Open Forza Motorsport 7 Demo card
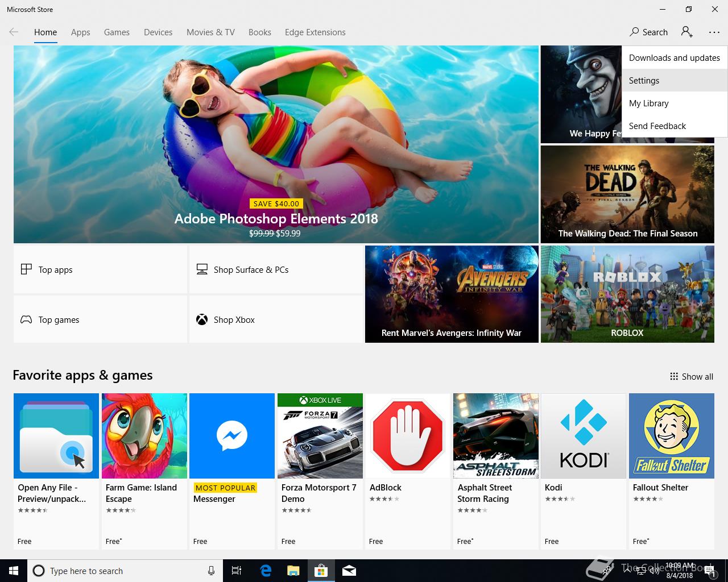This screenshot has height=582, width=728. pyautogui.click(x=320, y=471)
